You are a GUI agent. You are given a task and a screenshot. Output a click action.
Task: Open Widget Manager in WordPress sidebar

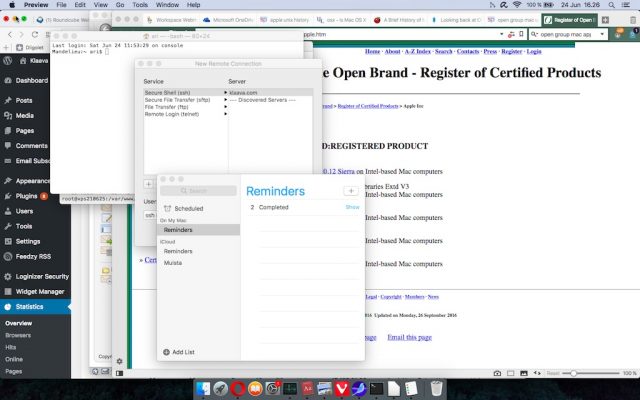pos(36,291)
